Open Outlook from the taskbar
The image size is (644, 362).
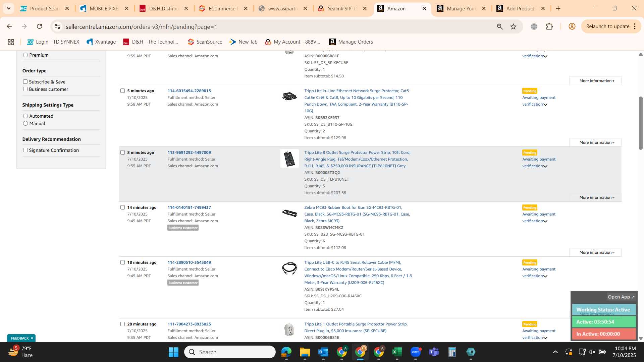click(323, 352)
